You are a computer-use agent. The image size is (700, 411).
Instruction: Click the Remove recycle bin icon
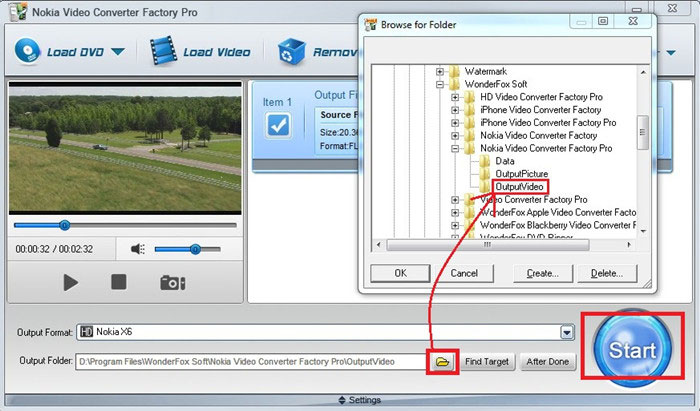pyautogui.click(x=292, y=51)
